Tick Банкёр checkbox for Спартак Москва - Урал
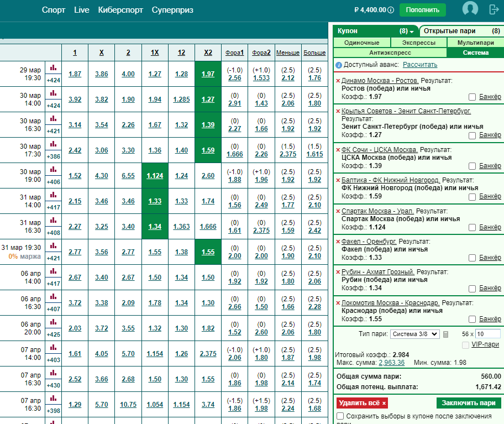 point(472,228)
